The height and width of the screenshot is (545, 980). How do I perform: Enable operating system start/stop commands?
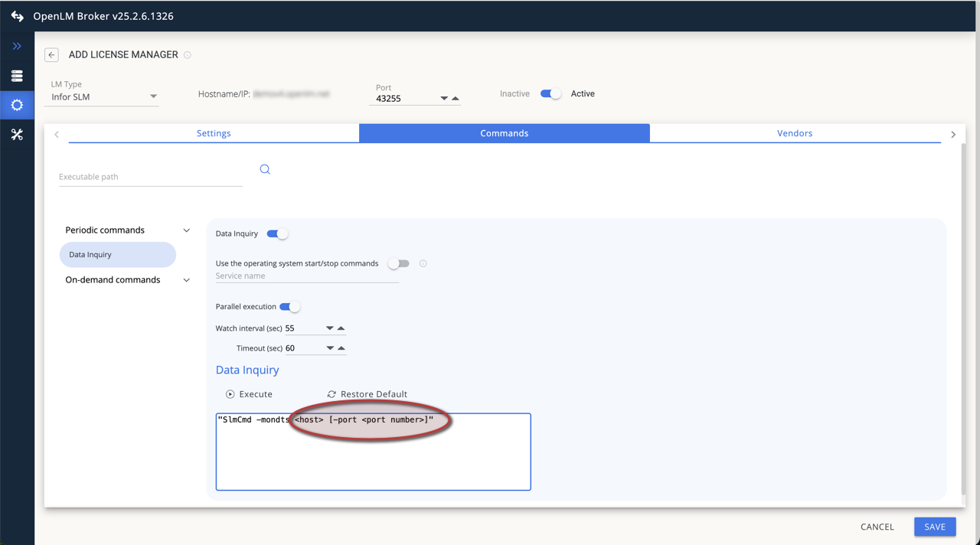pos(399,263)
